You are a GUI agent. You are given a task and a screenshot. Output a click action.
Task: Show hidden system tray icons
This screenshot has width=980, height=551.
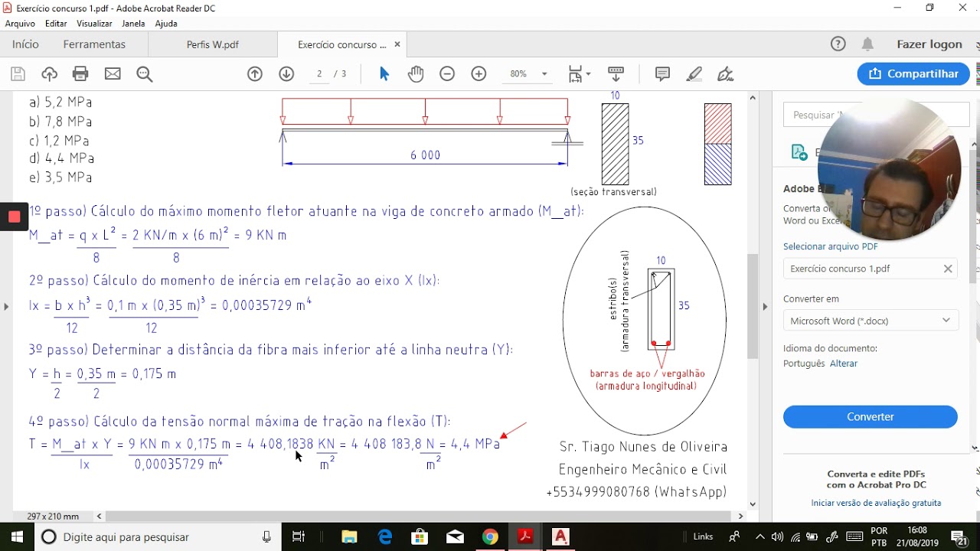759,537
